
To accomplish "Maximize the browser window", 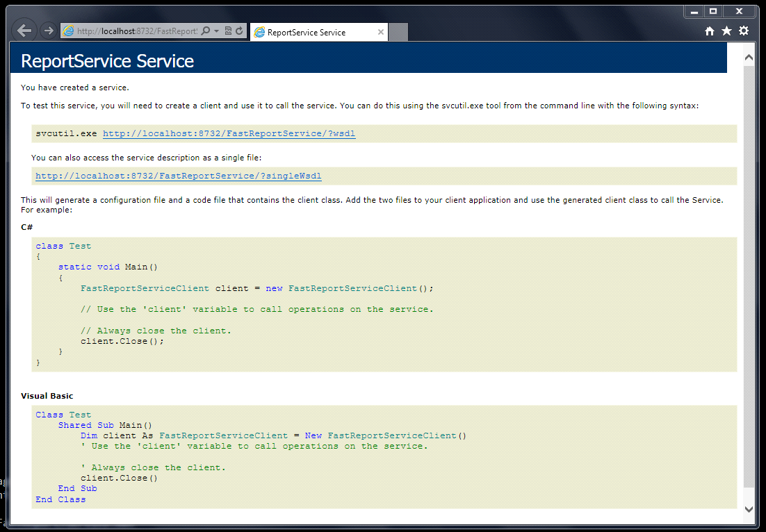I will (x=713, y=11).
